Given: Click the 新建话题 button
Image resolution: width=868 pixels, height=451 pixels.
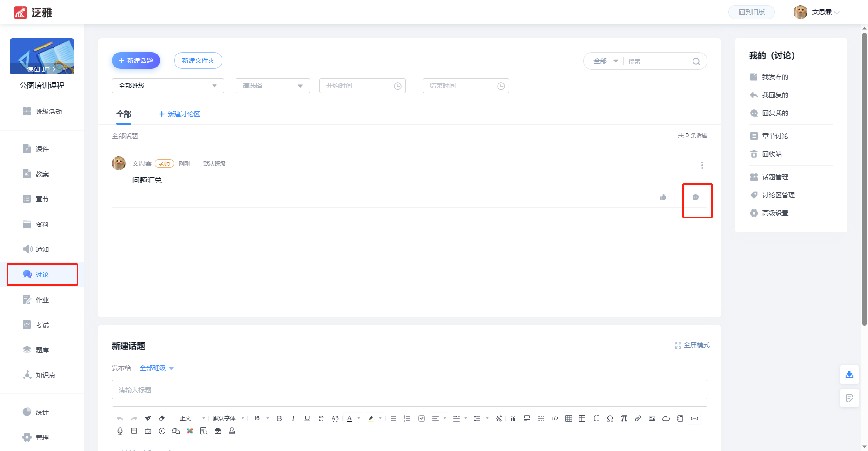Looking at the screenshot, I should click(x=136, y=61).
